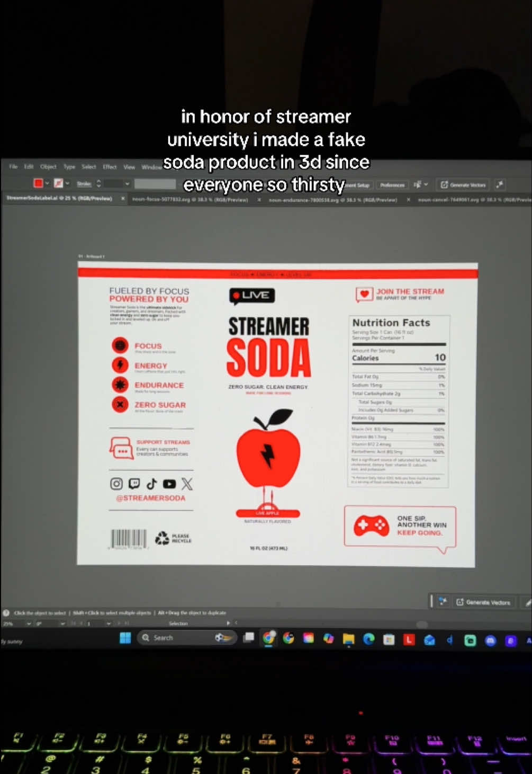Switch to the noun-endurance-7800538.svg tab
This screenshot has width=532, height=774.
coord(333,200)
